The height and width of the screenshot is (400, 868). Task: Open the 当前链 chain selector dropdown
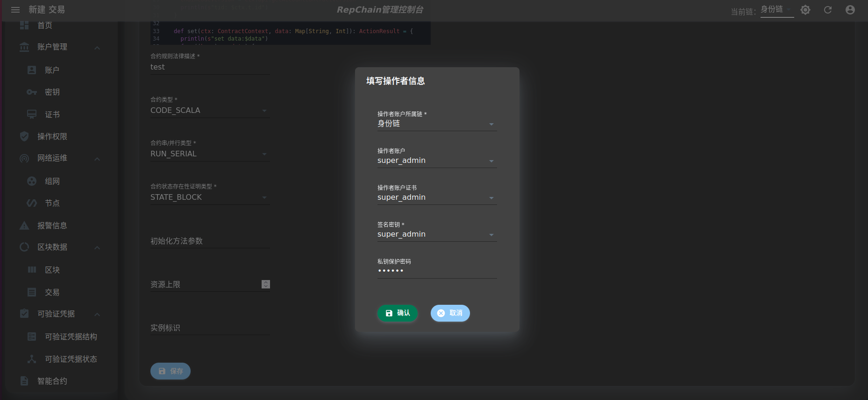[777, 10]
